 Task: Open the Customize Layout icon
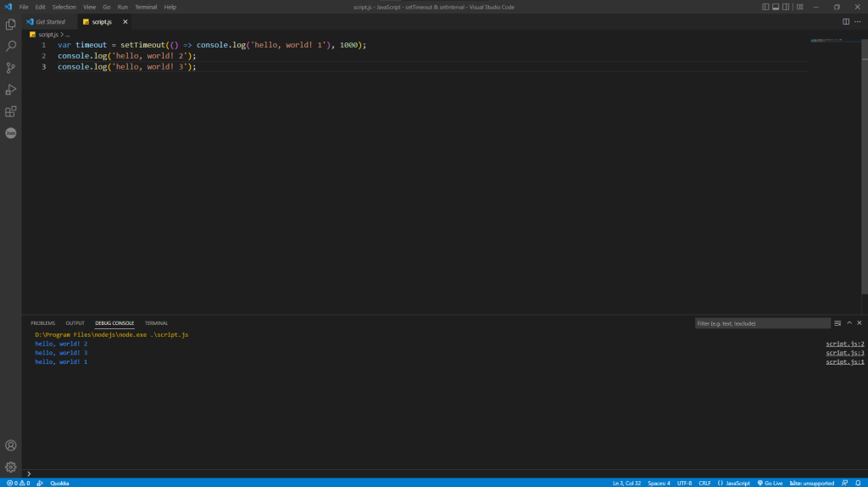coord(800,7)
